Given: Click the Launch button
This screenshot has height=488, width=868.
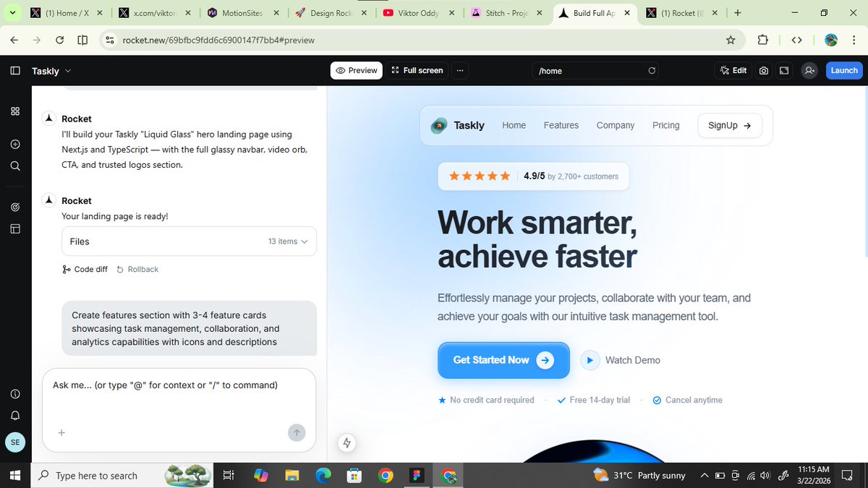Looking at the screenshot, I should pyautogui.click(x=844, y=71).
